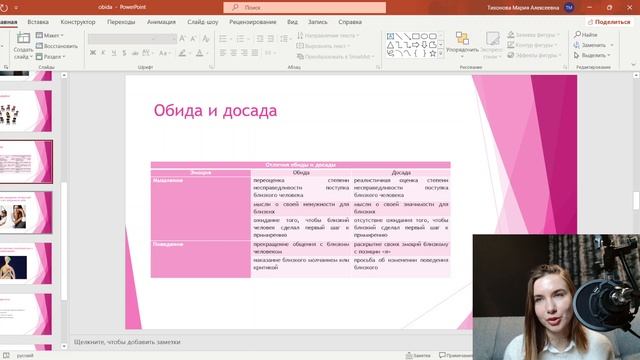This screenshot has width=640, height=360.
Task: Click the increase list level icon
Action: tap(271, 39)
